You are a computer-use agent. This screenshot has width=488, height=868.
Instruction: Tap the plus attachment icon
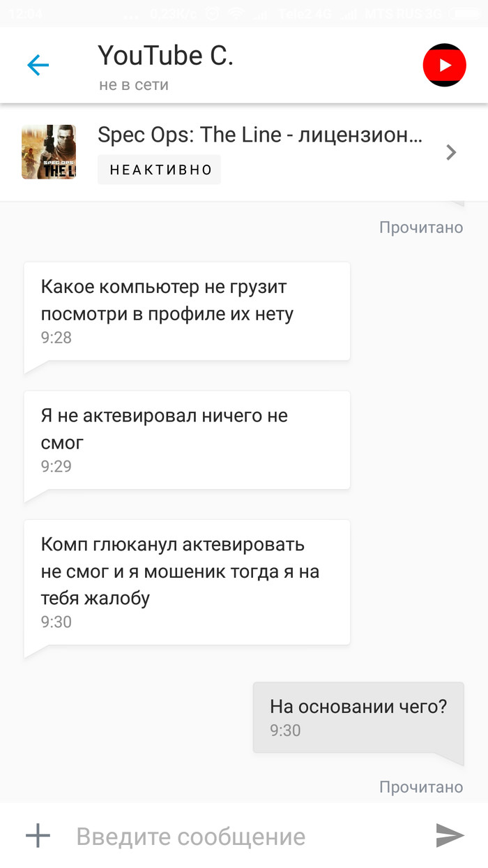point(38,836)
